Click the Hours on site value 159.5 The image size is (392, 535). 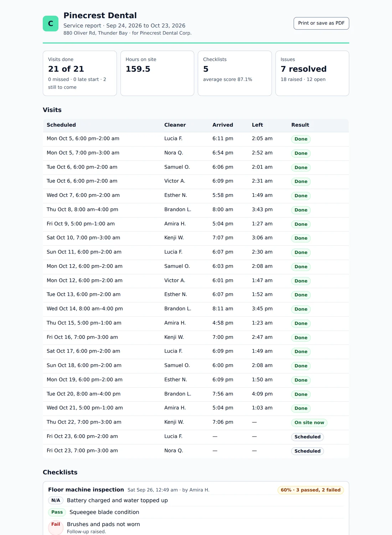(138, 69)
